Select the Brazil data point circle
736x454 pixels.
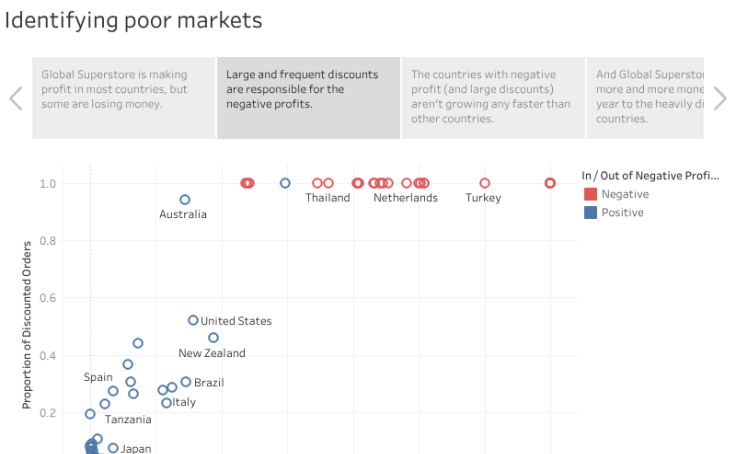pos(186,382)
